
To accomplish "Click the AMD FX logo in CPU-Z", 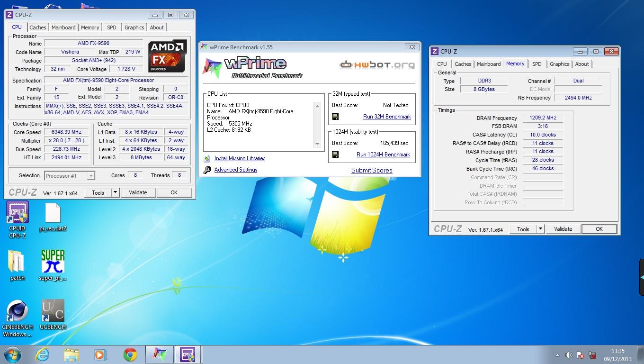I will point(167,56).
